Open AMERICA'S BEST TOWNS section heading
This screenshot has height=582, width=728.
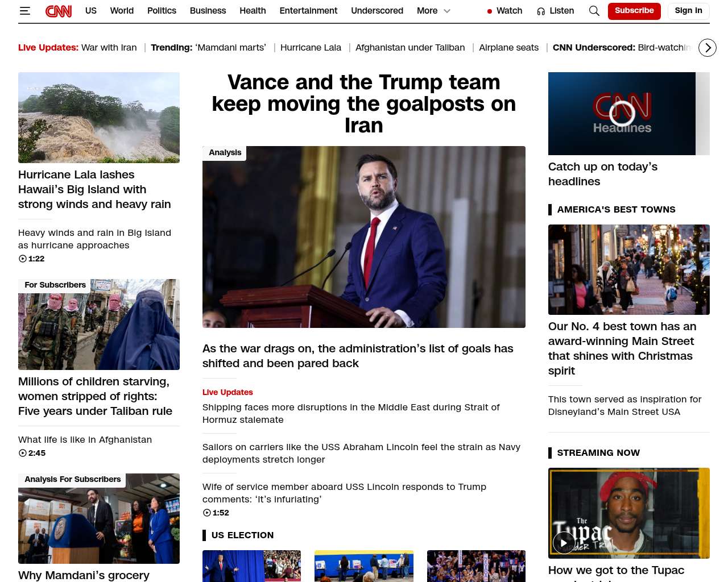pos(616,210)
